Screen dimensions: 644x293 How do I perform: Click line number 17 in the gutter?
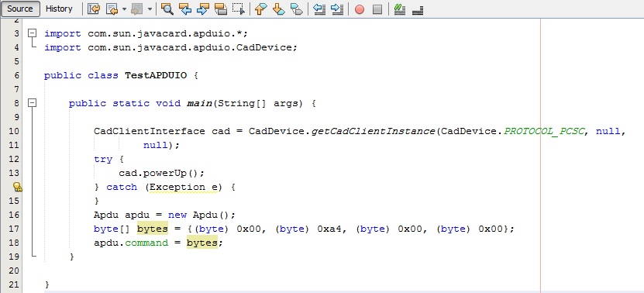click(13, 229)
